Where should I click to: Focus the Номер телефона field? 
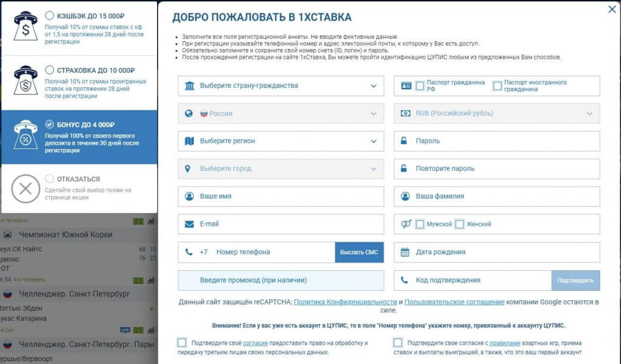pyautogui.click(x=257, y=252)
